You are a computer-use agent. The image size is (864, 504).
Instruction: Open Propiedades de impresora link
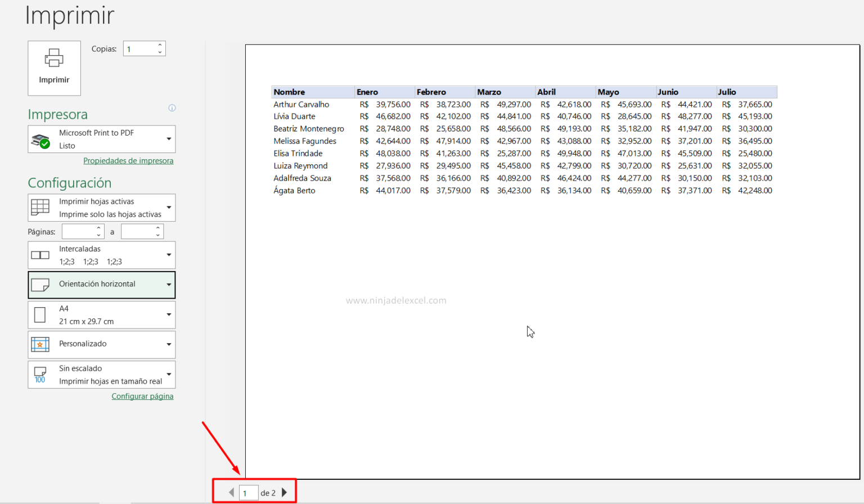128,161
